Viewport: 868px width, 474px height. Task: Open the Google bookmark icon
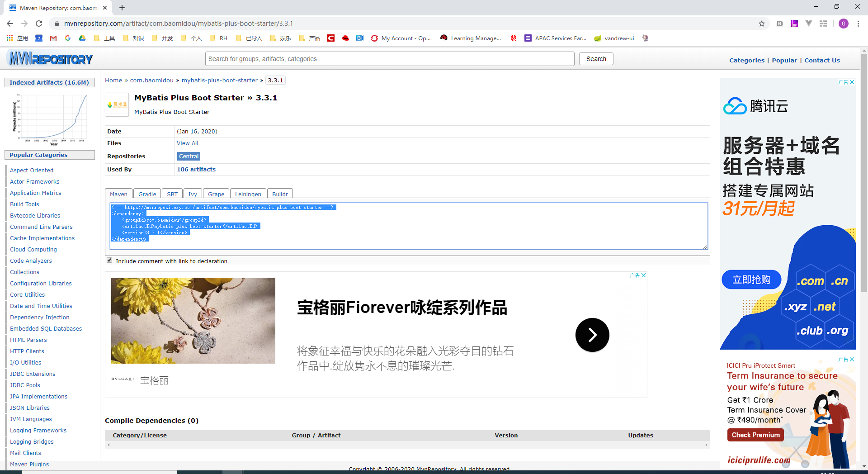coord(68,38)
